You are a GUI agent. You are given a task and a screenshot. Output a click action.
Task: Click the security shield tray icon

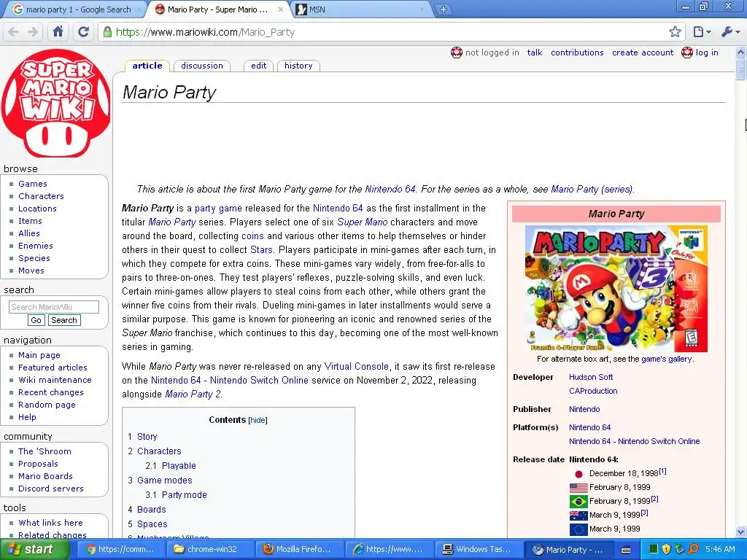pyautogui.click(x=667, y=550)
